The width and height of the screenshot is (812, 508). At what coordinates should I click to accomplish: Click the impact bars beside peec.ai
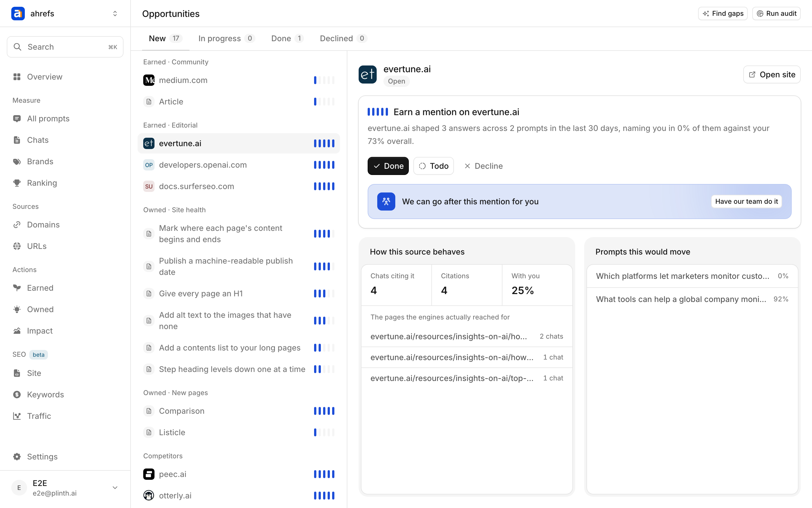(x=324, y=474)
